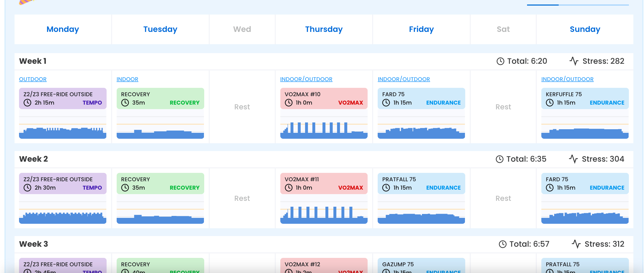The image size is (644, 273).
Task: Open Week 1 Z2/Z3 Free-Ride Outside 2h 15m workout
Action: click(63, 98)
